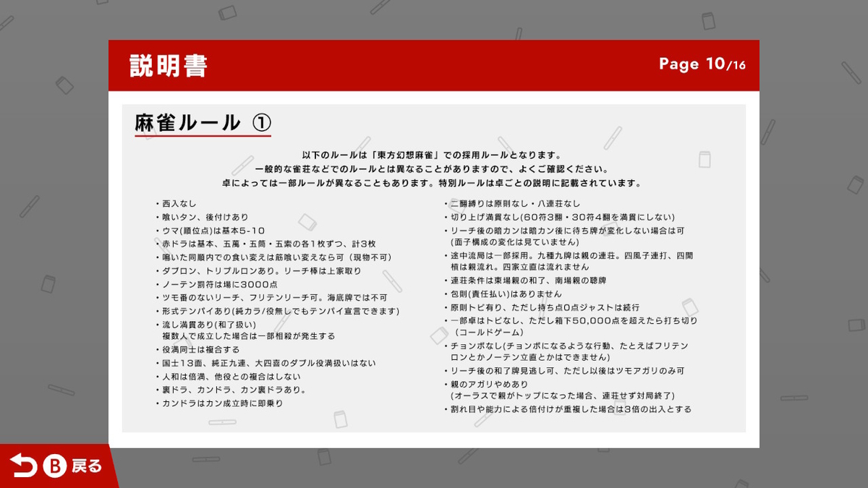This screenshot has height=488, width=868.
Task: Click the 一部卓はトビなし rule line
Action: [x=570, y=320]
